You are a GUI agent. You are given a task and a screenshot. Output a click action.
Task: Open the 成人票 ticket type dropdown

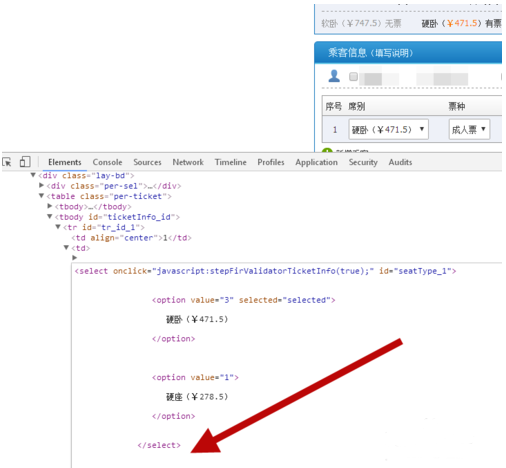[x=469, y=129]
